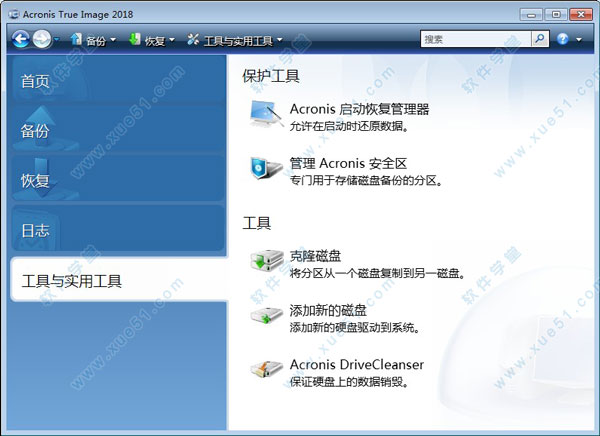Launch 克隆磁盘 tool link
Image resolution: width=600 pixels, height=436 pixels.
[315, 256]
